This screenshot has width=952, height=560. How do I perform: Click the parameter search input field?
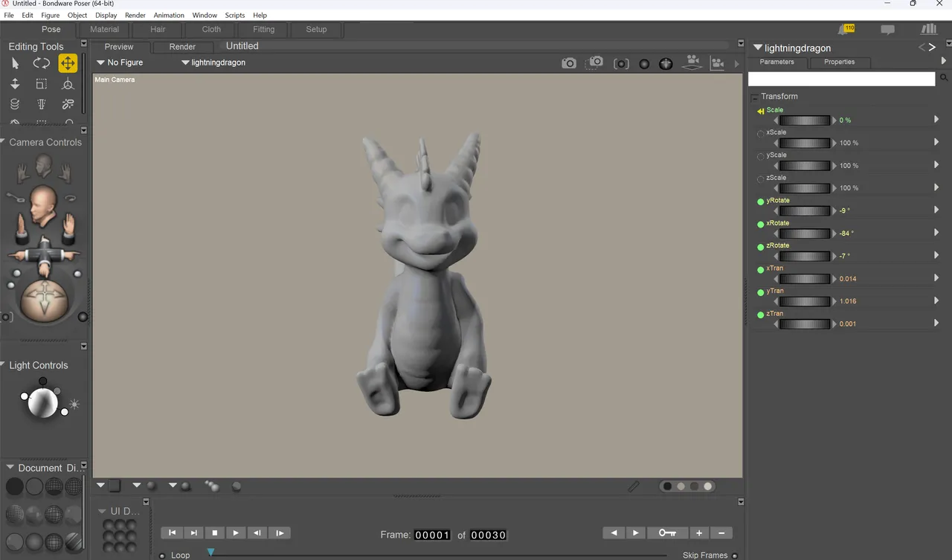[x=841, y=78]
